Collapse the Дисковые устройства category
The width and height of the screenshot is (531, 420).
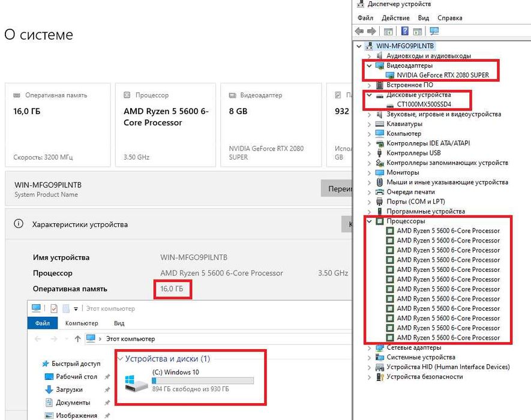(370, 95)
